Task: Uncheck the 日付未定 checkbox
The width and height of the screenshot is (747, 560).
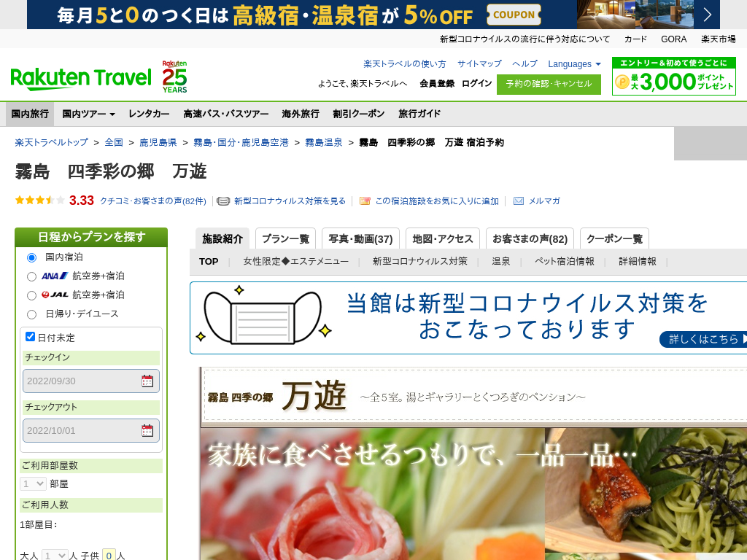Action: click(x=30, y=337)
